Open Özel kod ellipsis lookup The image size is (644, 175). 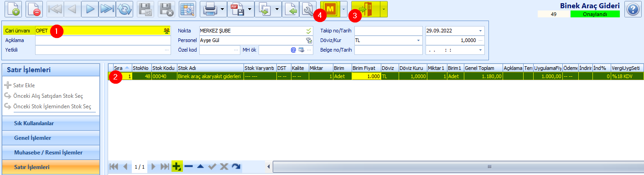[236, 50]
